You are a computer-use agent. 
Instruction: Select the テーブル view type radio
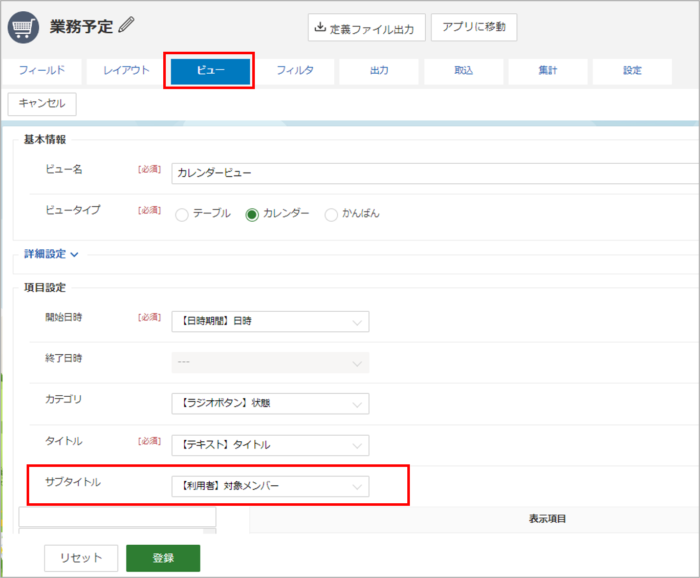coord(182,215)
